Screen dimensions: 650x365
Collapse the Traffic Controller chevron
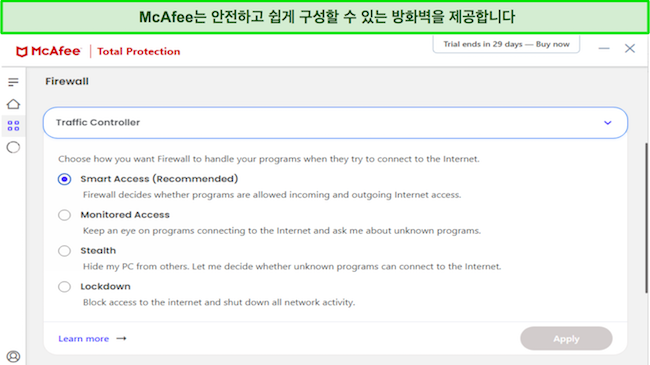pyautogui.click(x=607, y=123)
